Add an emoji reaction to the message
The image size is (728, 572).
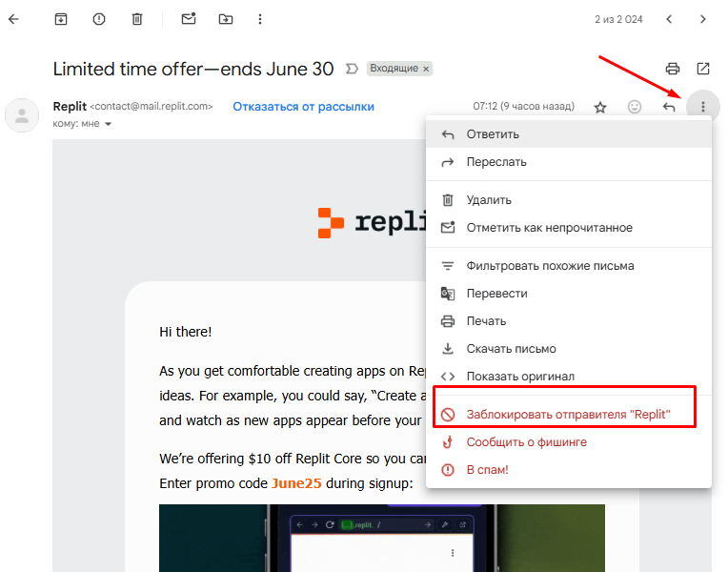[635, 107]
